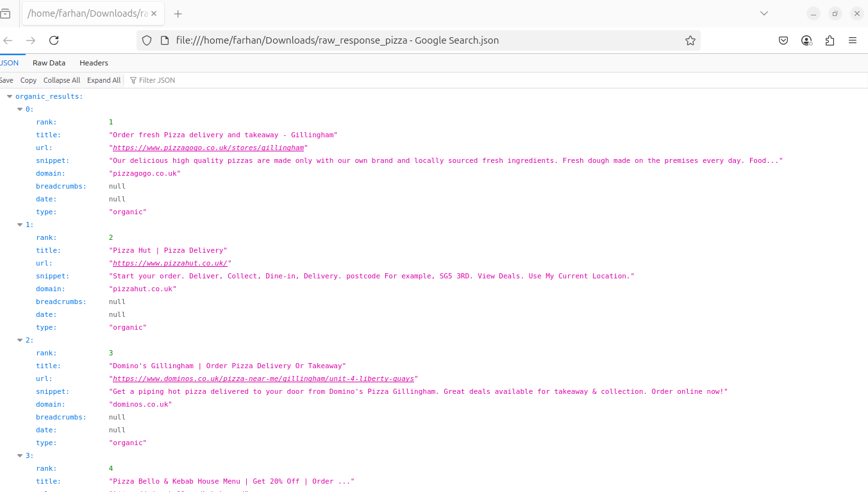The image size is (868, 492).
Task: Go forward with the forward arrow
Action: click(31, 40)
